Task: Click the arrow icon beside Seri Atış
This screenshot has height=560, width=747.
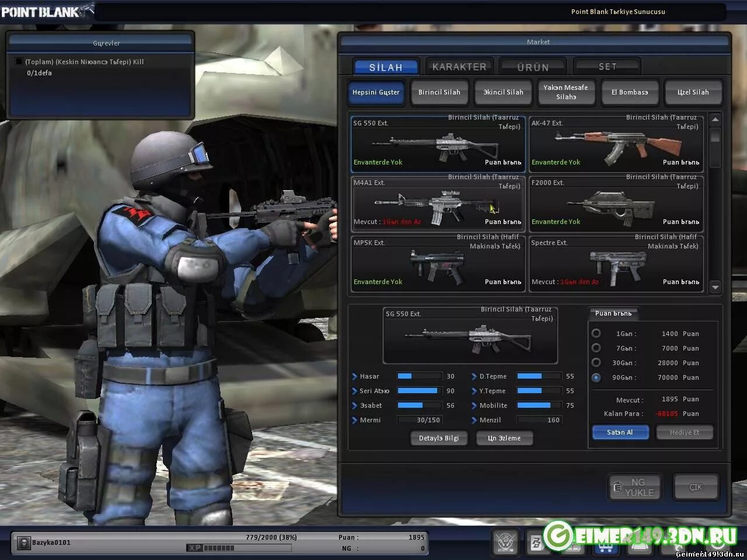Action: point(354,391)
